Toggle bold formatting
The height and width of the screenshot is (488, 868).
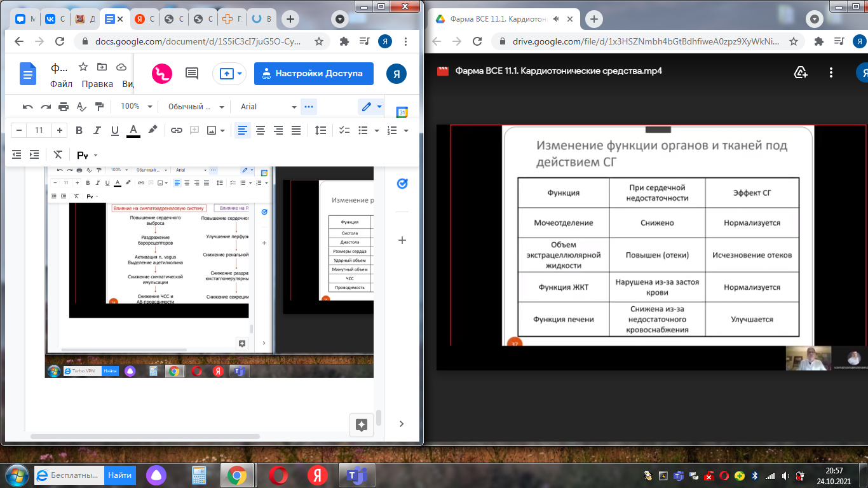[x=79, y=130]
